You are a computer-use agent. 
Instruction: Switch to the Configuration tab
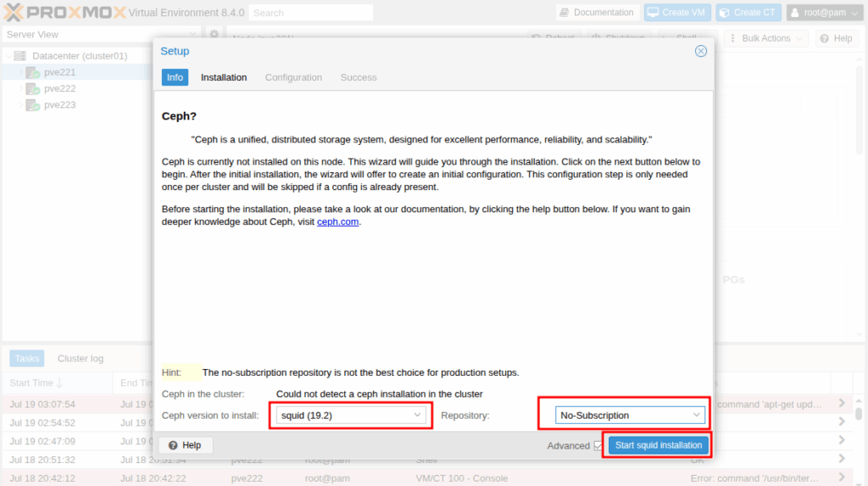293,77
